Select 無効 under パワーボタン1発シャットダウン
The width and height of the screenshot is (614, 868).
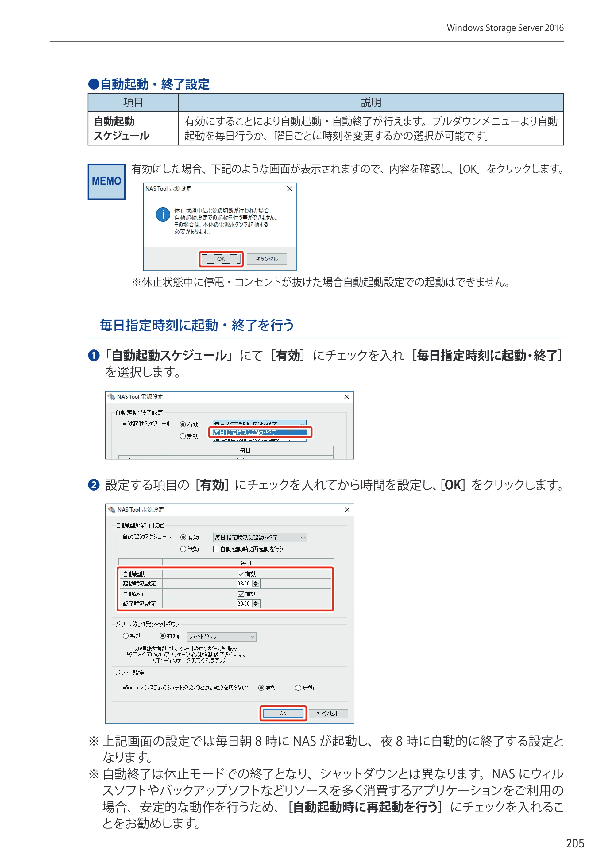tap(126, 636)
